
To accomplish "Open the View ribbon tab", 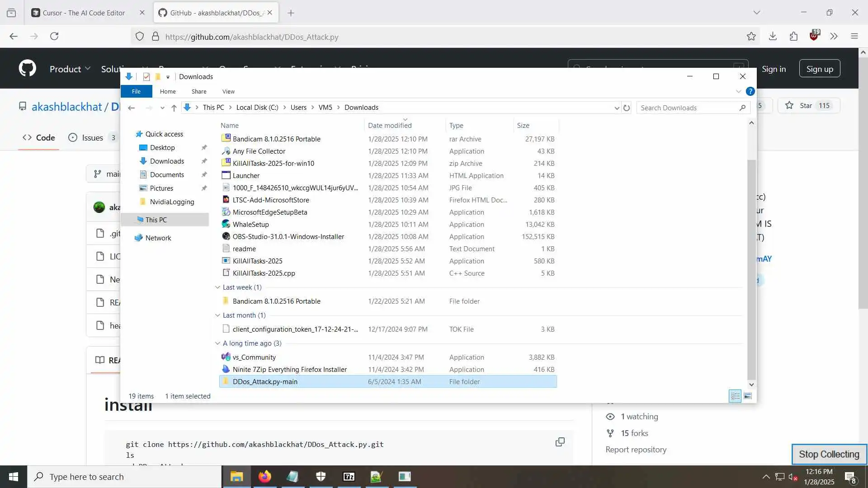I will pos(228,91).
